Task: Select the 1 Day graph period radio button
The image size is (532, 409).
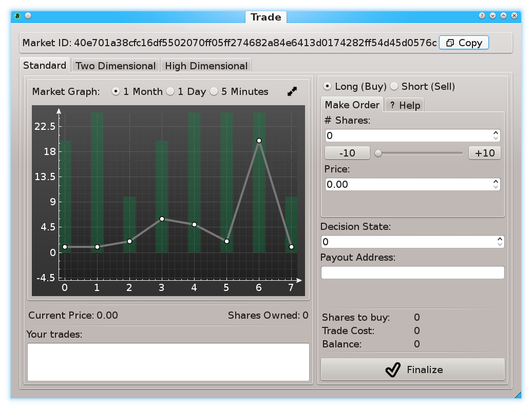Action: click(170, 91)
